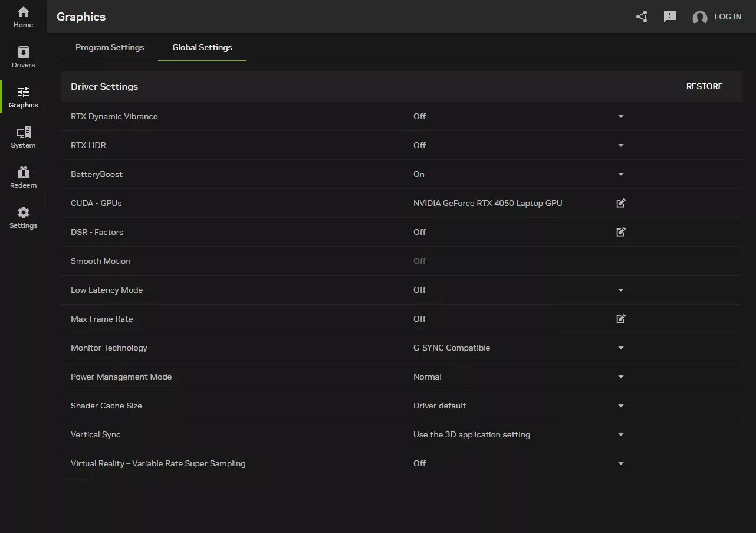Click the DSR - Factors edit icon

coord(620,232)
